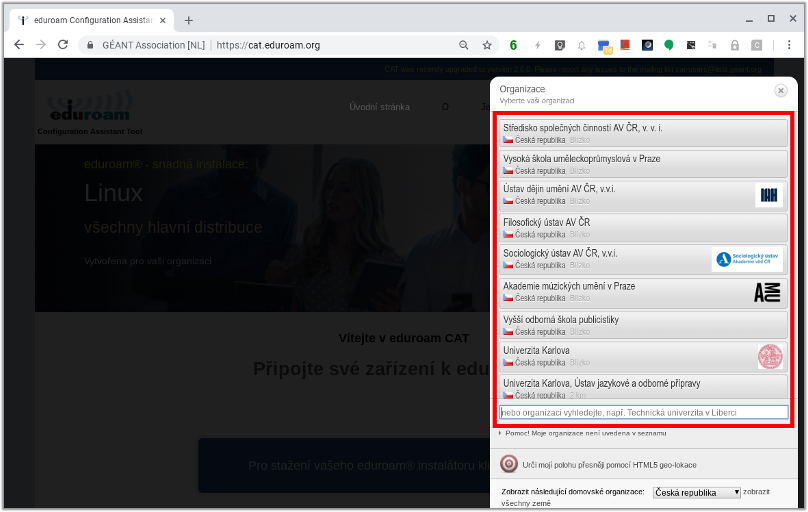Viewport: 808px width, 512px height.
Task: Open a new browser tab
Action: (189, 21)
